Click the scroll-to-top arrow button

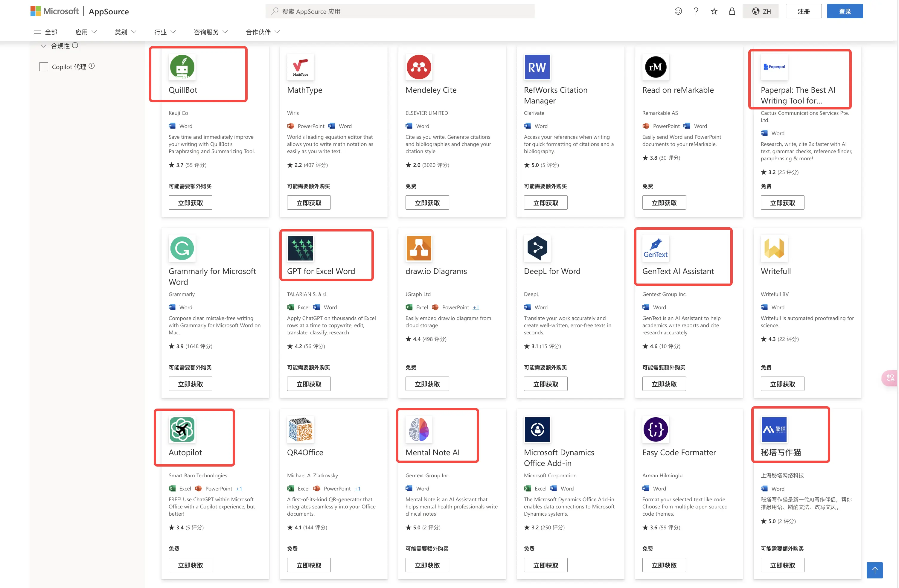874,570
